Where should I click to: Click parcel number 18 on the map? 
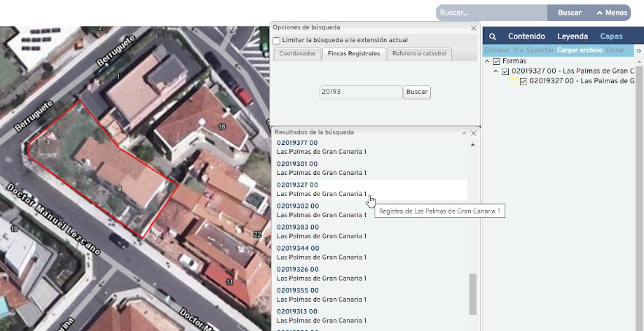tap(15, 229)
